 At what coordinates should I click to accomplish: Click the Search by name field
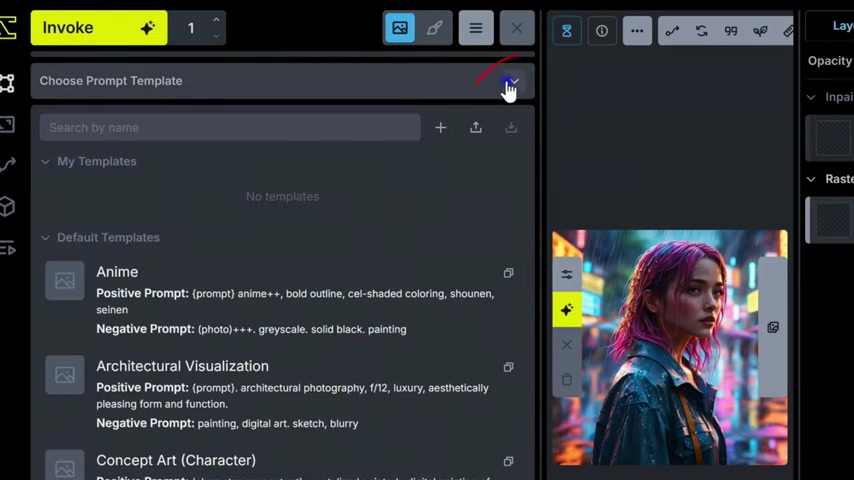(230, 127)
